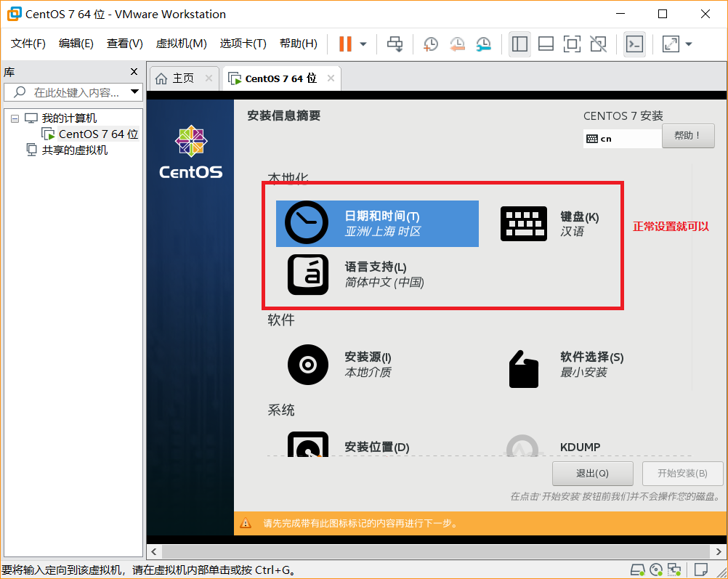The image size is (728, 579).
Task: Switch to the CentOS 7 64 位 tab
Action: pyautogui.click(x=280, y=78)
